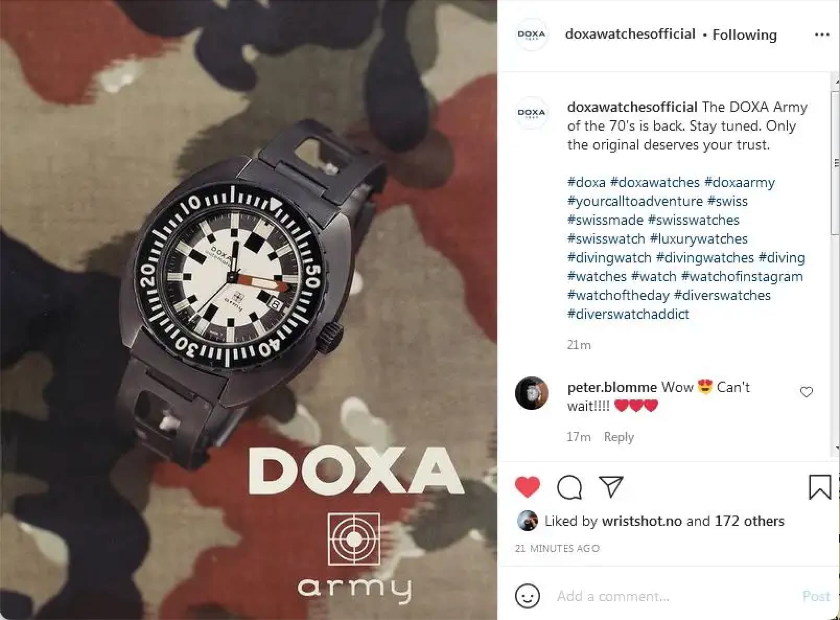Open doxawatchesofficial username in header
The image size is (840, 620).
630,34
